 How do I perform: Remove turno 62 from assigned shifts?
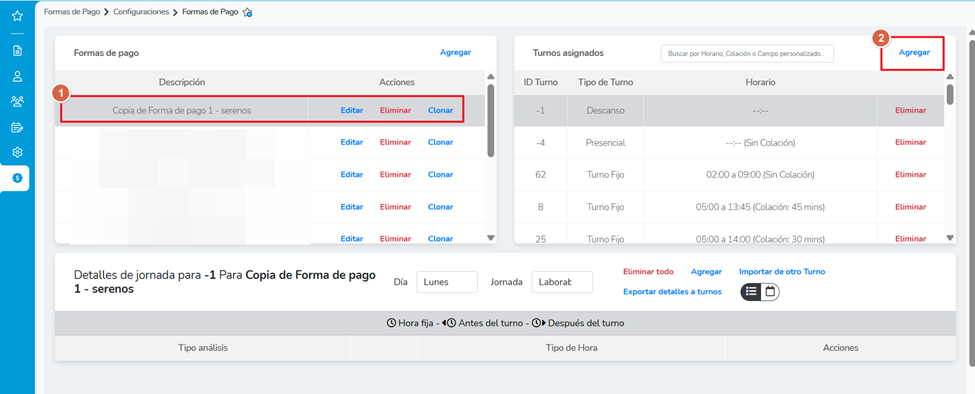coord(910,175)
